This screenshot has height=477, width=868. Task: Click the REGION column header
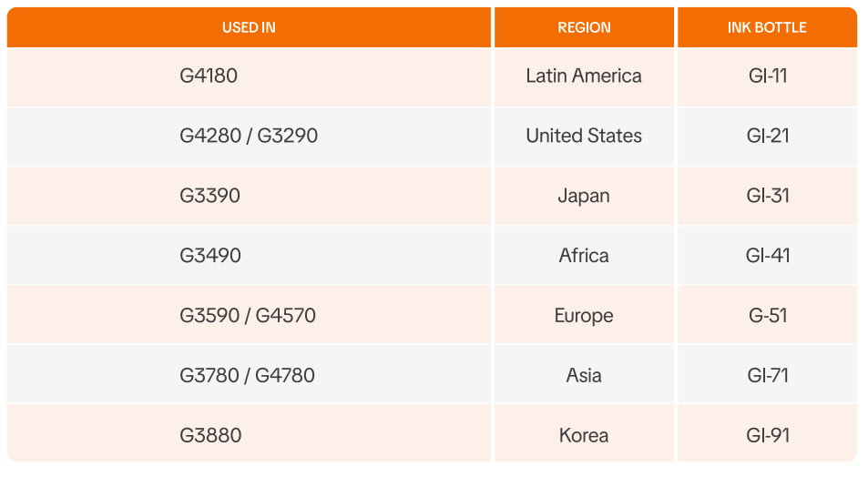click(x=584, y=27)
